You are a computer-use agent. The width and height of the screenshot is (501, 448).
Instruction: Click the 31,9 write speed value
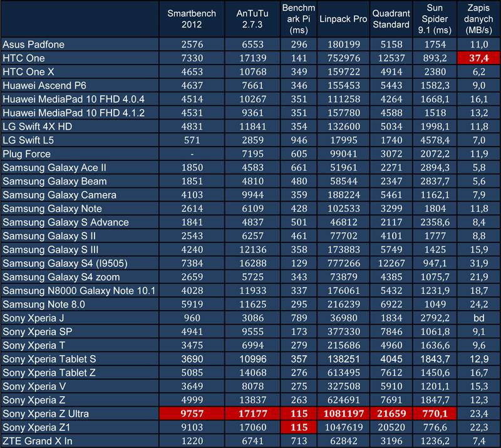478,263
